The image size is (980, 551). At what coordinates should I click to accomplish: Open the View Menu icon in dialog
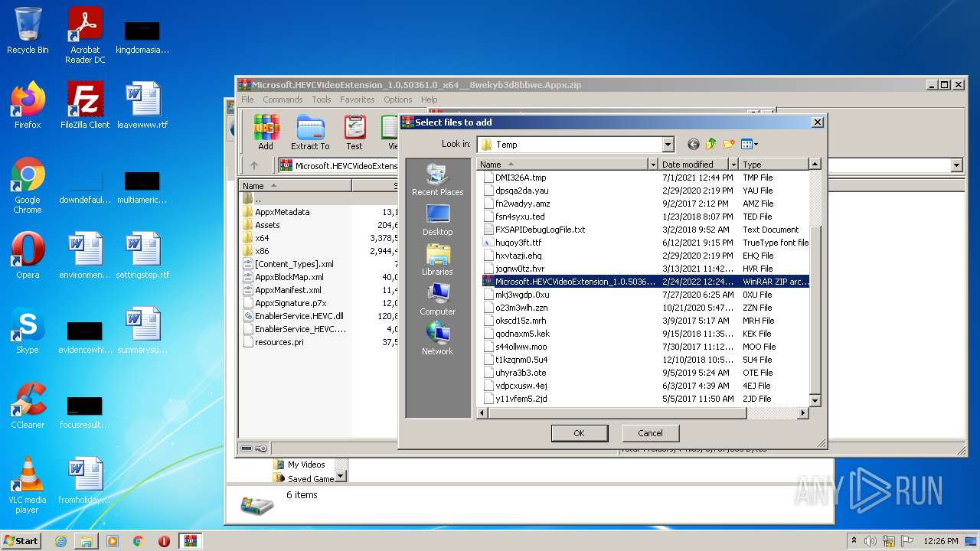(749, 144)
